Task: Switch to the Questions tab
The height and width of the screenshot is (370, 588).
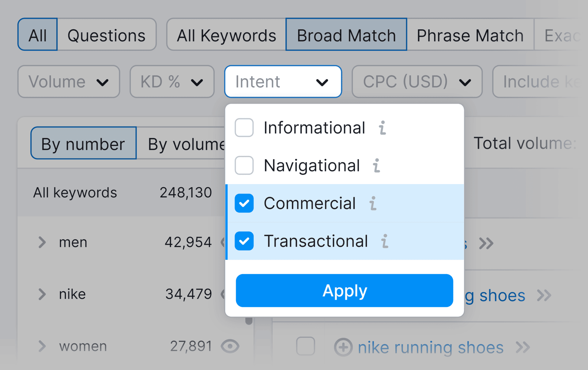Action: click(107, 35)
